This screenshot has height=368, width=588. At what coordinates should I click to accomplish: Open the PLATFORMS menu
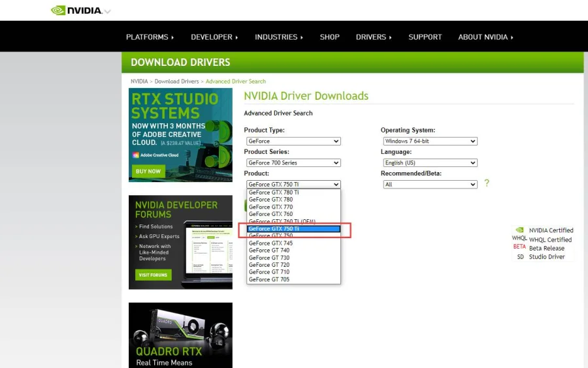[x=150, y=37]
